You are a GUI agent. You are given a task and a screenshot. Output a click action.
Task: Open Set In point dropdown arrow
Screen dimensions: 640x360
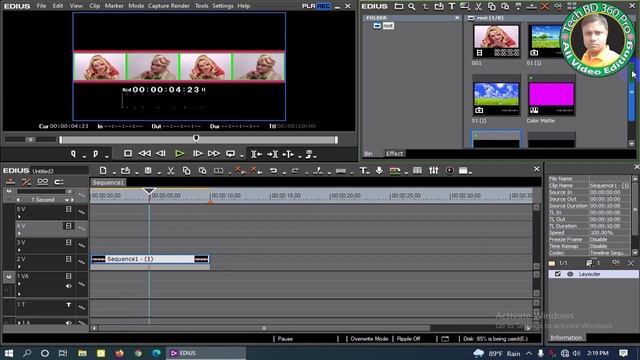pos(84,156)
